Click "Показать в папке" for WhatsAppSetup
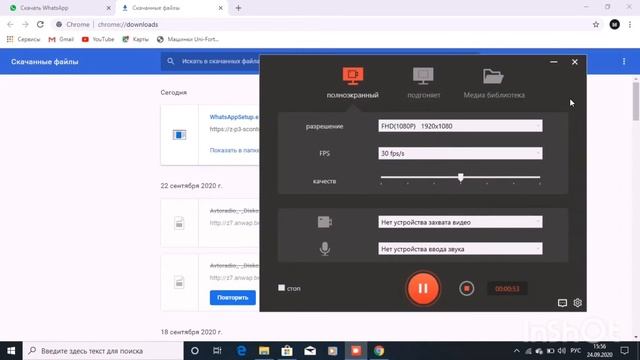This screenshot has width=640, height=360. pyautogui.click(x=234, y=150)
